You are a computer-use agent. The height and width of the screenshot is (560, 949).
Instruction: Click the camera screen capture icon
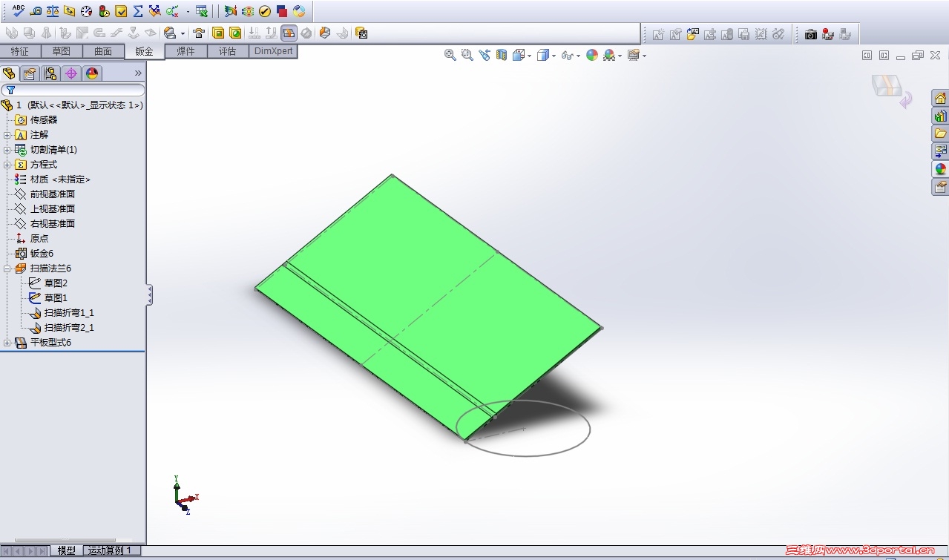click(x=811, y=34)
